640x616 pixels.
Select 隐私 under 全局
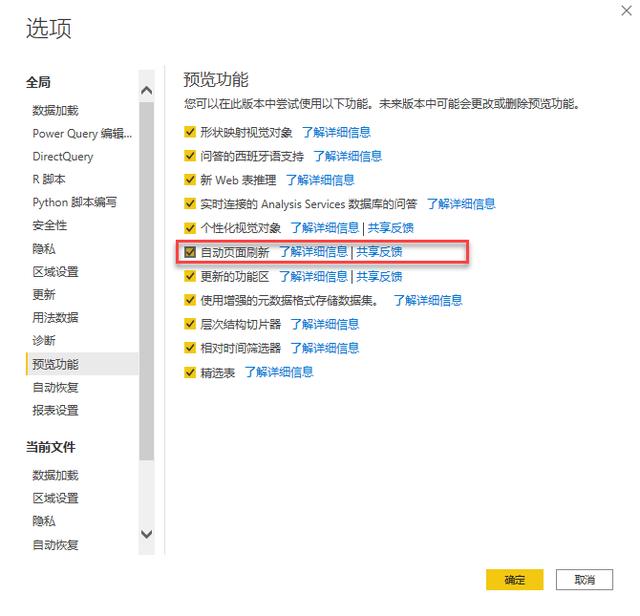(44, 249)
